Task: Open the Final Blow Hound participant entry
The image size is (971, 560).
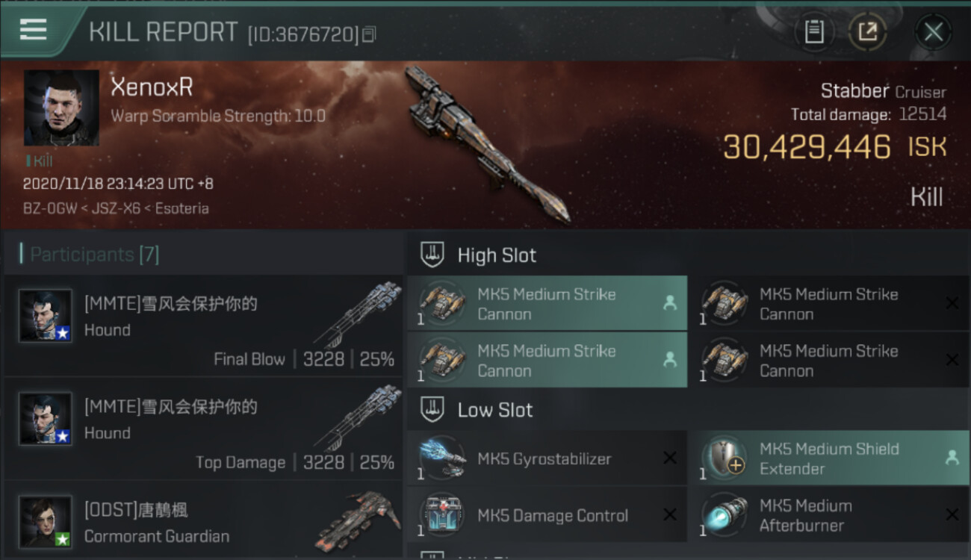Action: (202, 325)
